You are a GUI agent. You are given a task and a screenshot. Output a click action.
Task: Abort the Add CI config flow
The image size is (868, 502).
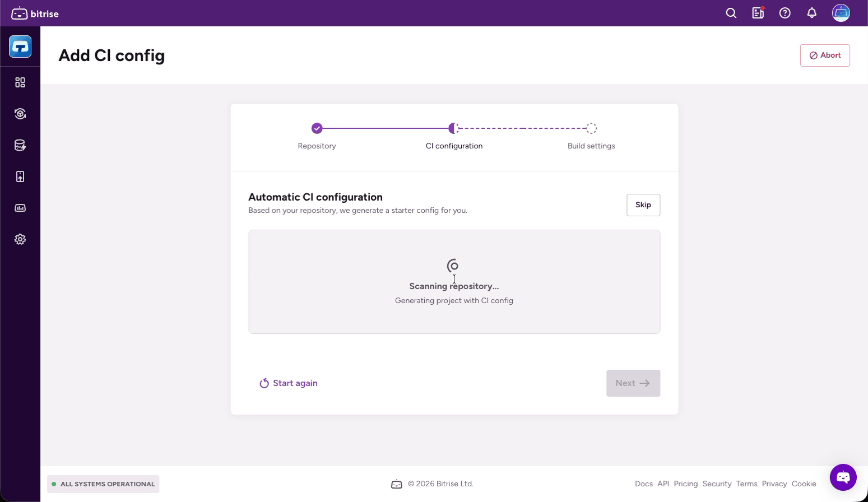pos(825,55)
